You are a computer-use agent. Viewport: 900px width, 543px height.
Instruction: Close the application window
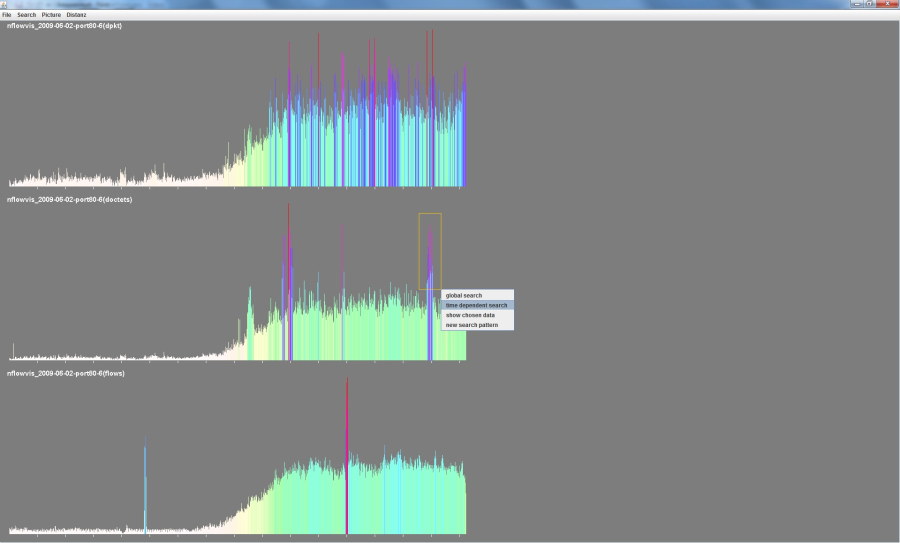click(886, 4)
